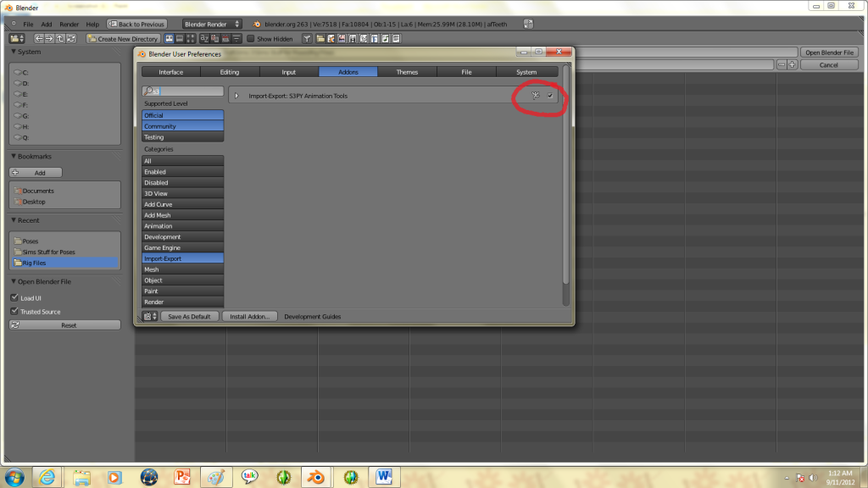Switch to Themes preferences tab
The height and width of the screenshot is (488, 868).
407,72
